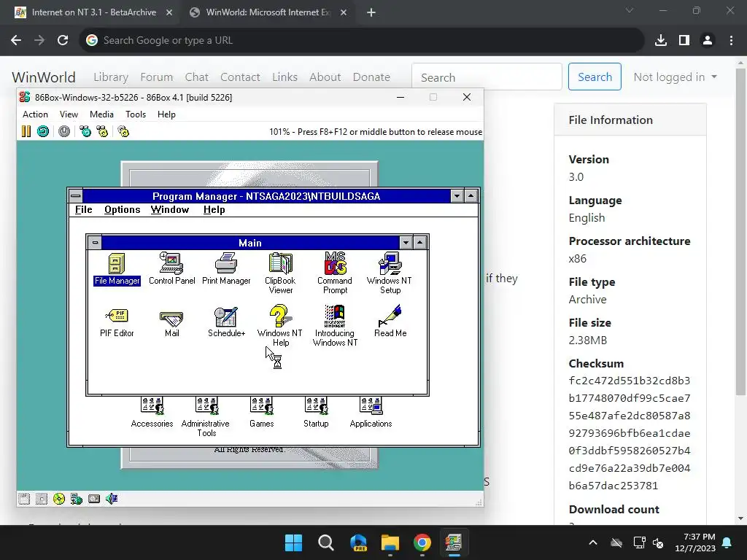The image size is (747, 560).
Task: Open a new Chrome tab
Action: point(371,12)
